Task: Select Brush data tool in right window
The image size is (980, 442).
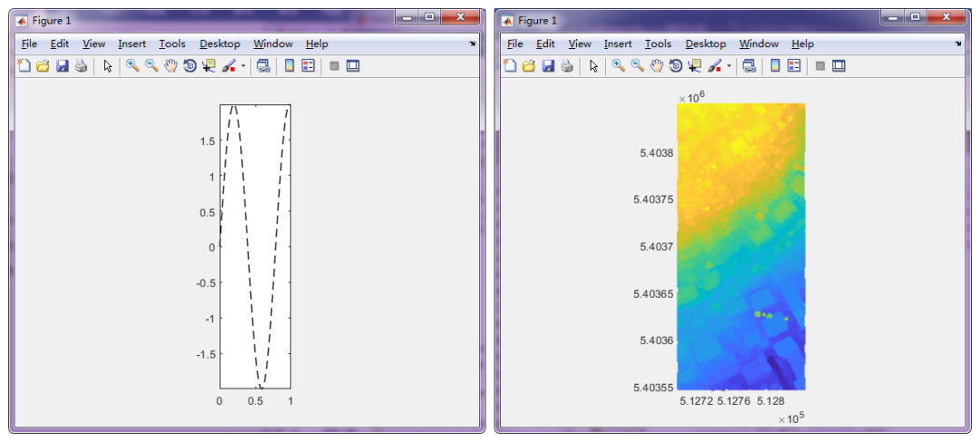Action: [x=714, y=65]
